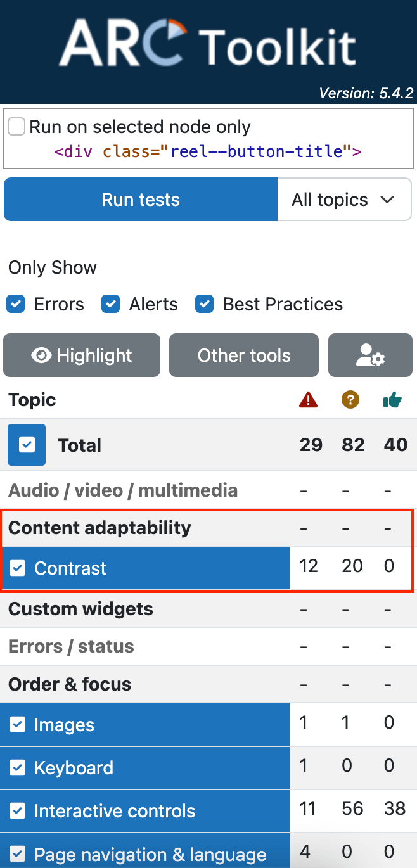Click the red errors triangle column icon
The width and height of the screenshot is (417, 868).
[x=308, y=399]
